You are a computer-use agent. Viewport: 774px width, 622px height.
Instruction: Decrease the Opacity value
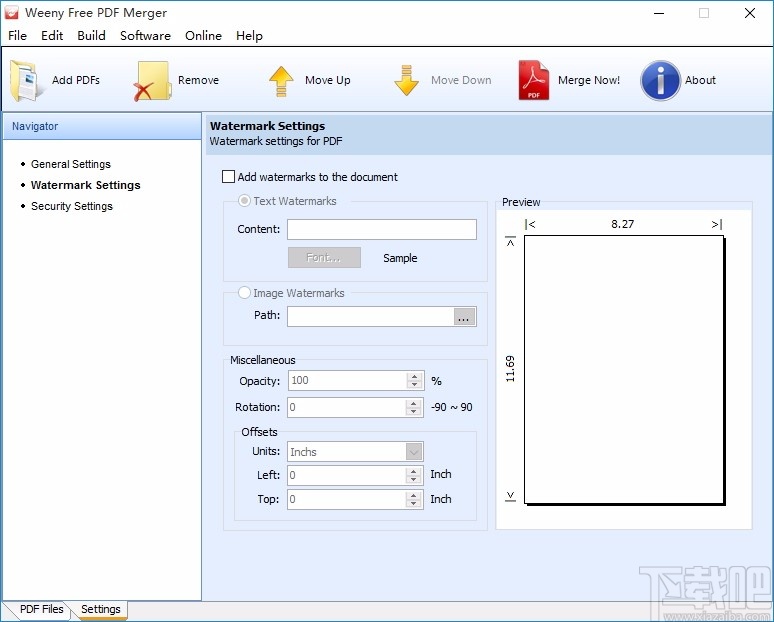click(x=415, y=385)
